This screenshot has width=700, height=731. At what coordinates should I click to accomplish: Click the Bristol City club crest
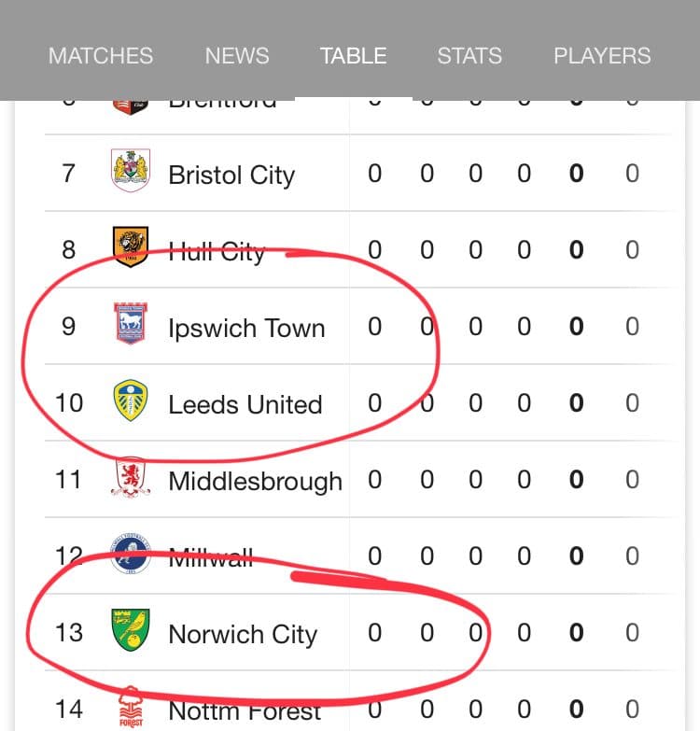click(x=131, y=171)
